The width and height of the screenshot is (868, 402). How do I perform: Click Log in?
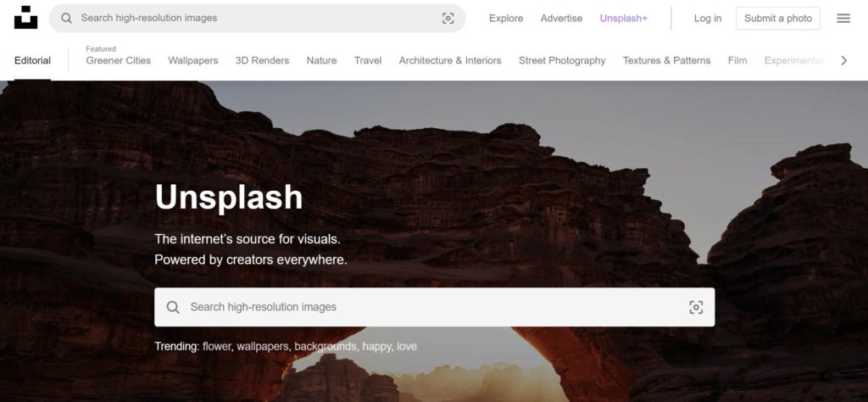tap(708, 19)
